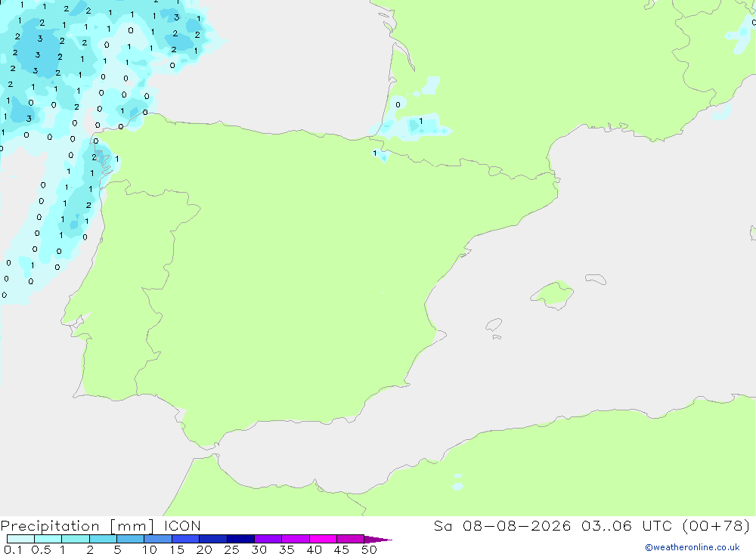Screen dimensions: 756x554
Task: Click the '(00+78)' forecast offset text
Action: 716,526
